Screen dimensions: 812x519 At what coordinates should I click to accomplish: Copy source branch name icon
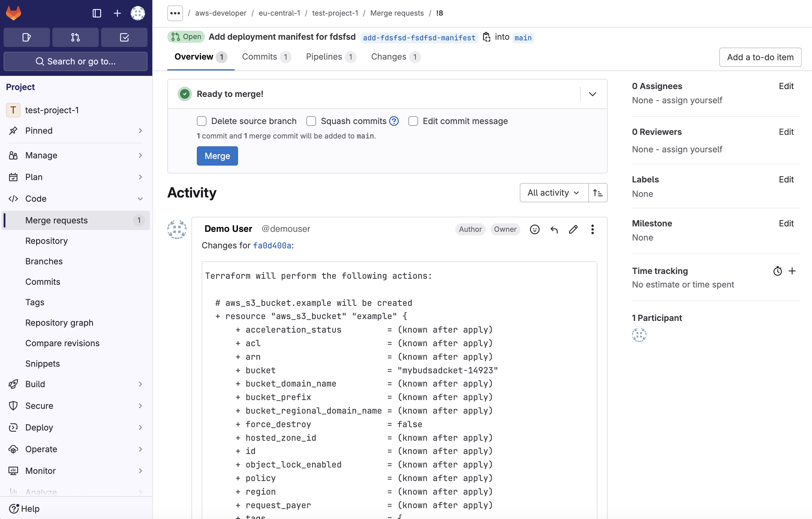click(x=486, y=37)
